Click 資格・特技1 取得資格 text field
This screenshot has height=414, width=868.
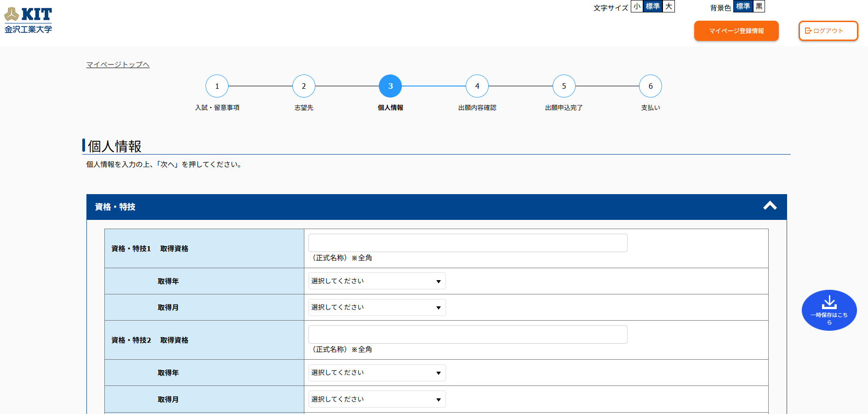click(468, 243)
